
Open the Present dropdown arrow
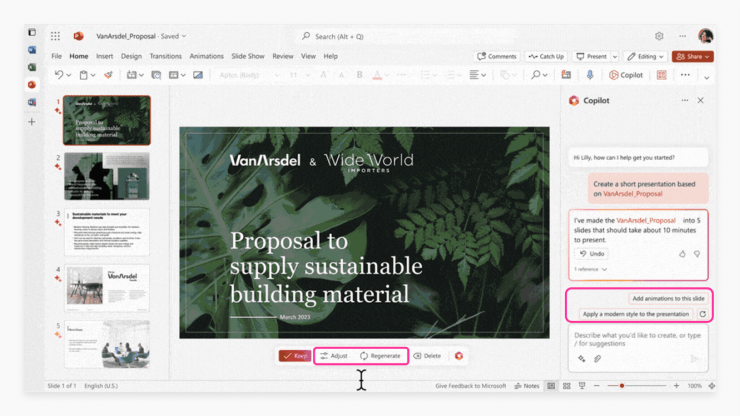614,57
